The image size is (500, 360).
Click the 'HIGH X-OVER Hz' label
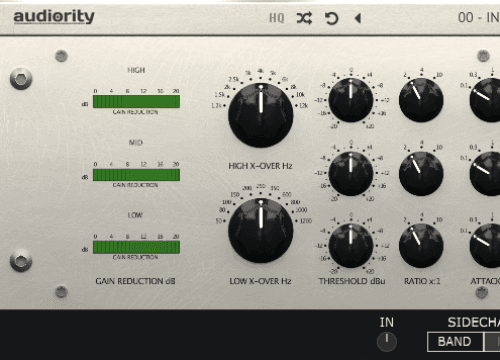(260, 166)
